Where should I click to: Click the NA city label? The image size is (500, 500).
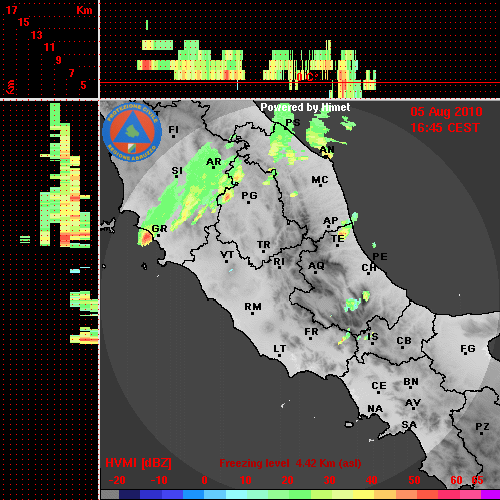tap(375, 409)
